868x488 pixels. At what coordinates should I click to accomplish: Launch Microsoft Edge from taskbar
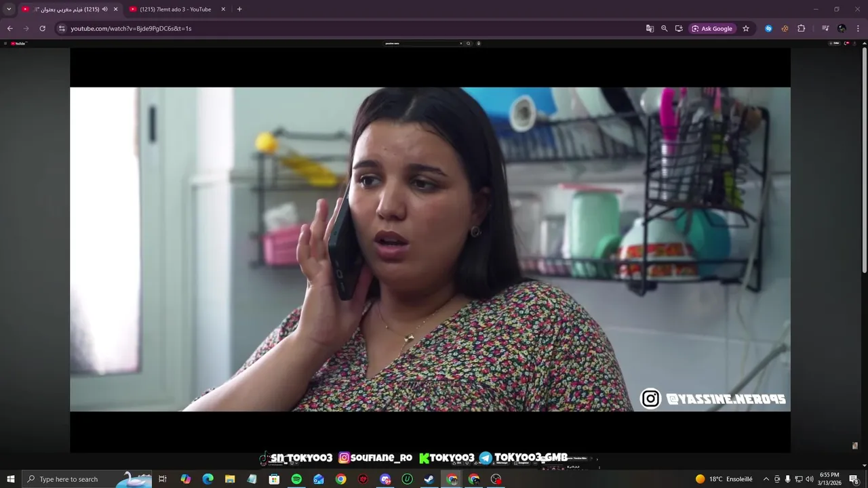pos(208,479)
